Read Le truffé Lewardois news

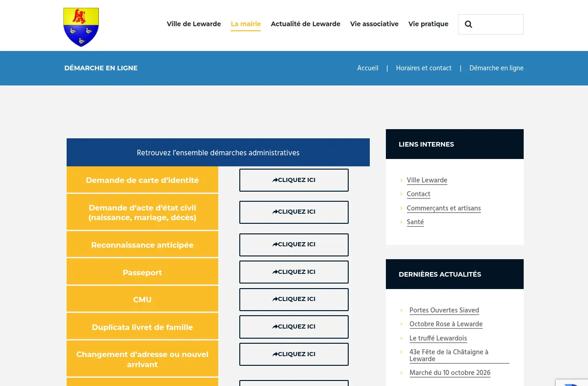(438, 338)
